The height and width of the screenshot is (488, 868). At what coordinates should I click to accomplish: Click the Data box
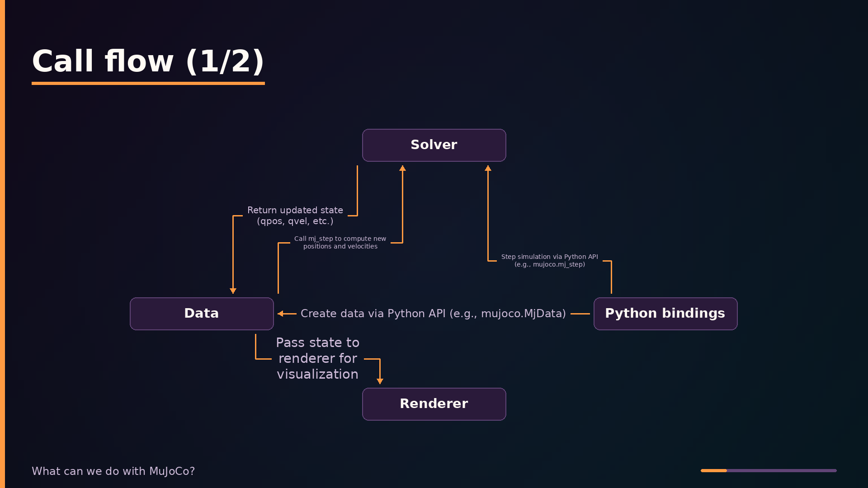pyautogui.click(x=202, y=314)
